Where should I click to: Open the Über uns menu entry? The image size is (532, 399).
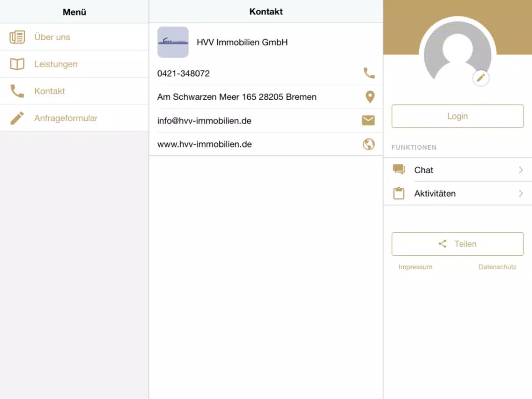click(x=74, y=37)
